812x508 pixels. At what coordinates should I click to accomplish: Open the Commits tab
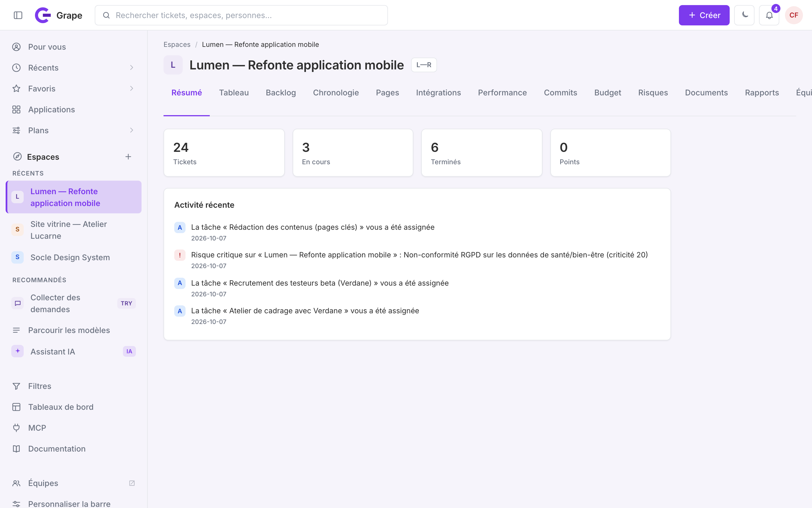point(560,93)
